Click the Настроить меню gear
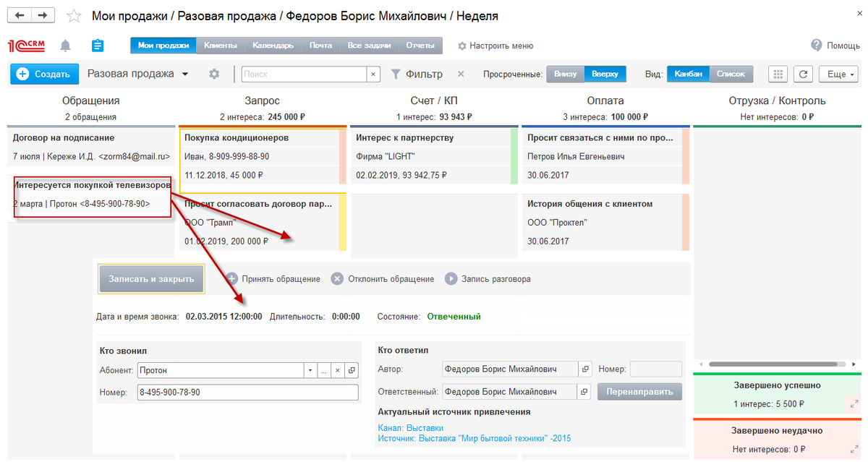Screen dimensions: 868x462 pos(462,46)
